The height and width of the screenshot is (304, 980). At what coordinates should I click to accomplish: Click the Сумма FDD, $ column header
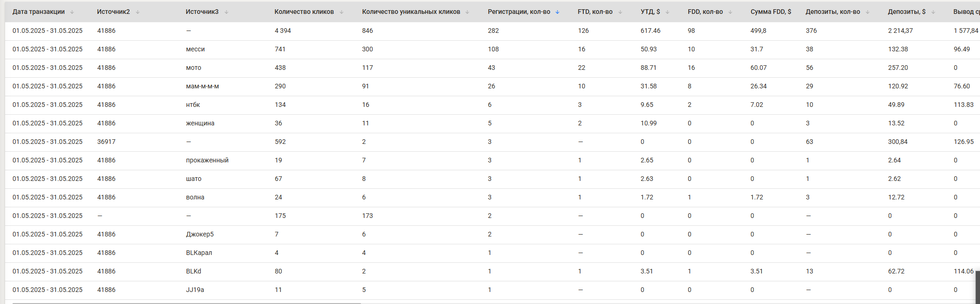coord(771,12)
